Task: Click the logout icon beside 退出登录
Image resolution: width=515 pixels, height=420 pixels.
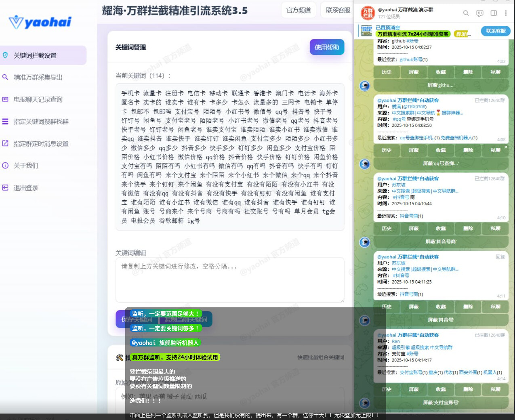Action: tap(5, 188)
